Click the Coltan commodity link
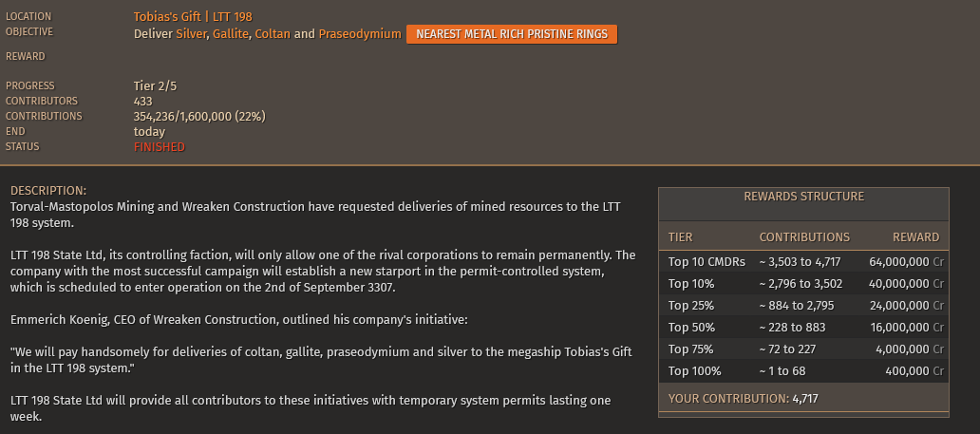This screenshot has height=434, width=980. coord(273,34)
